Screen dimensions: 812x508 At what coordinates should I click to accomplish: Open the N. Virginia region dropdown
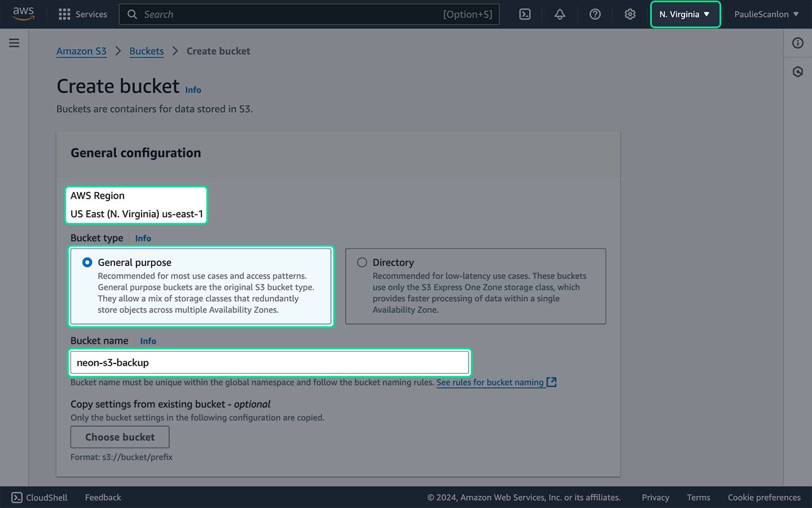(685, 14)
